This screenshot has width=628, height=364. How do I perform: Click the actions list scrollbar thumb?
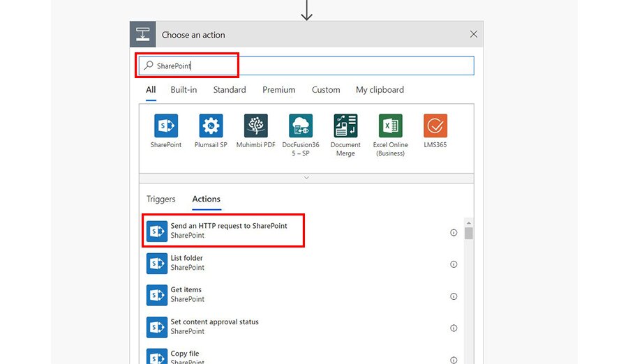coord(469,233)
